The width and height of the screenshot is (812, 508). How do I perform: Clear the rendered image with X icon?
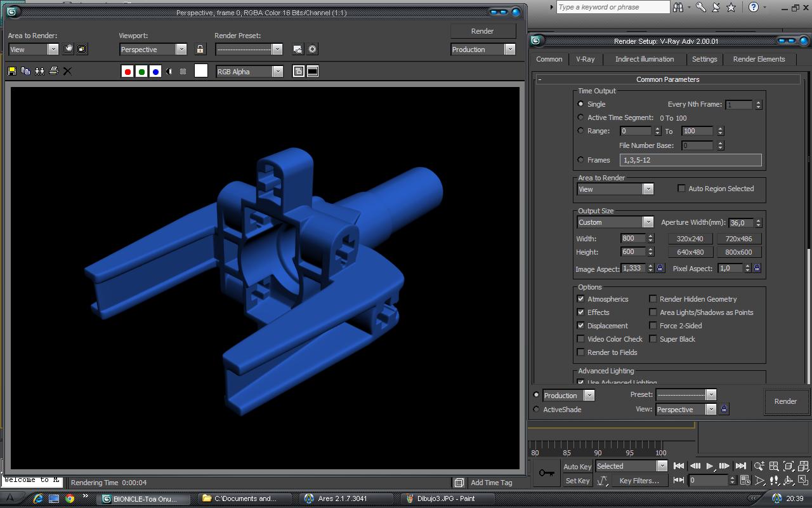point(67,71)
